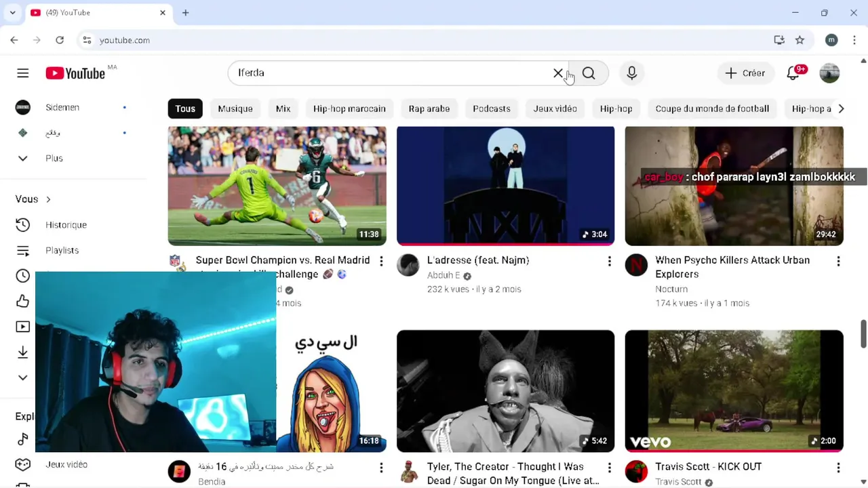Open options for Psycho Killers video

[838, 261]
